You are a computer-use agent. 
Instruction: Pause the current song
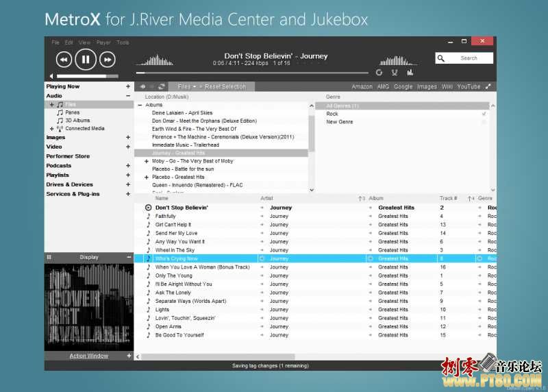click(86, 60)
